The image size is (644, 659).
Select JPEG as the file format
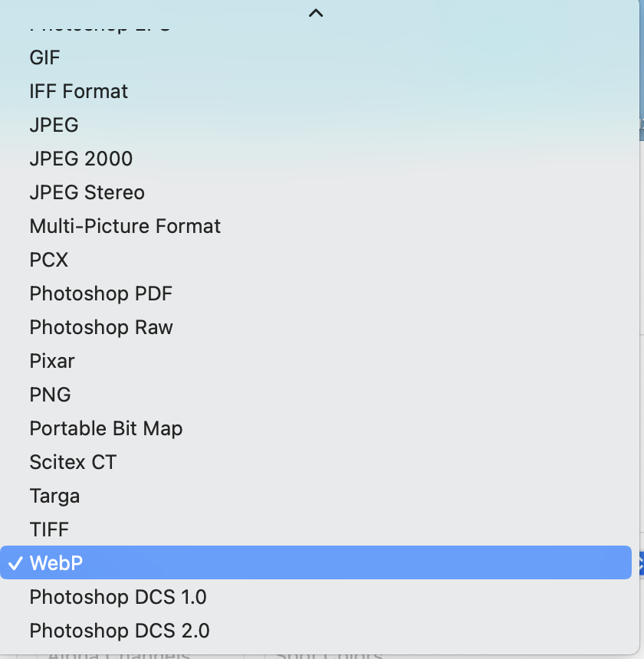tap(54, 125)
